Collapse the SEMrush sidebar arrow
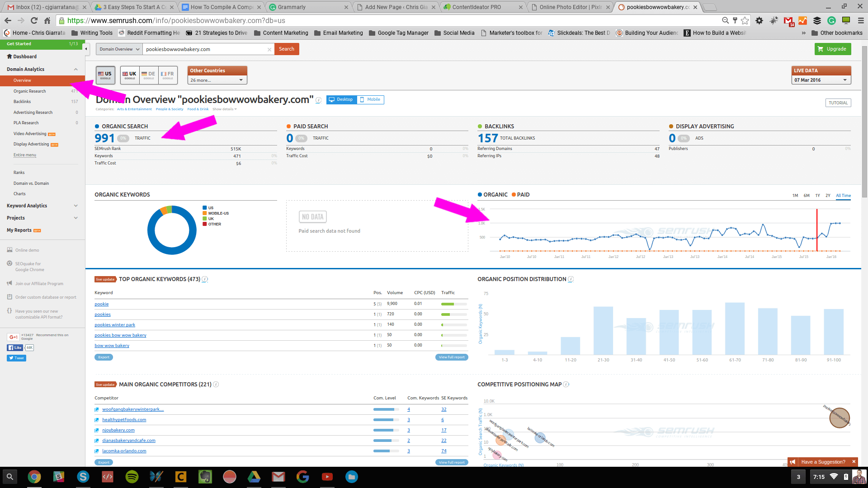Screen dimensions: 868x488 point(86,49)
